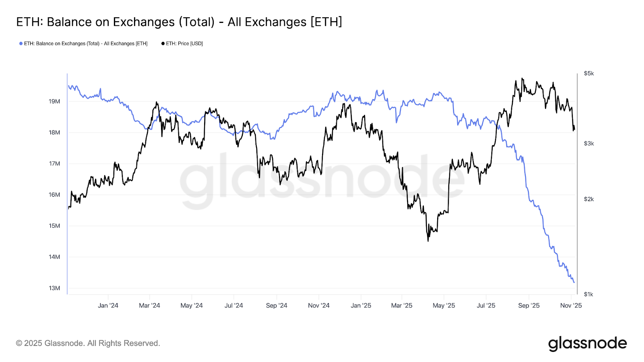The image size is (644, 362).
Task: Click the '13M' left axis label
Action: pos(54,288)
